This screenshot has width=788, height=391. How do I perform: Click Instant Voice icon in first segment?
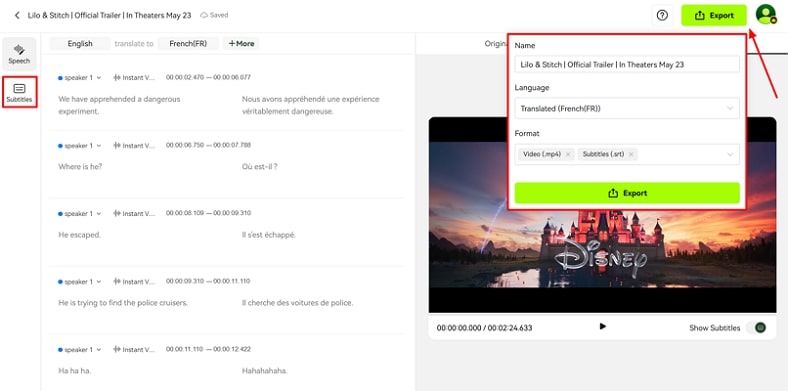[118, 77]
